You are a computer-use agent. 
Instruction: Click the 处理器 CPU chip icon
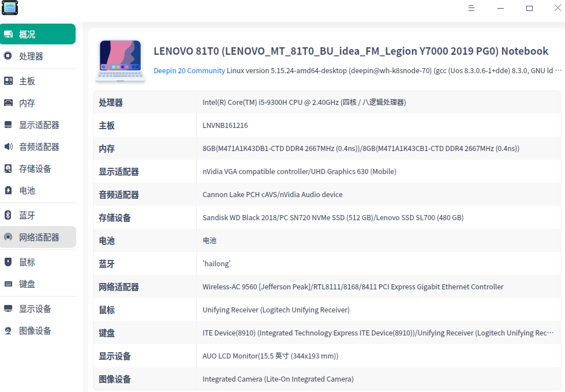8,56
